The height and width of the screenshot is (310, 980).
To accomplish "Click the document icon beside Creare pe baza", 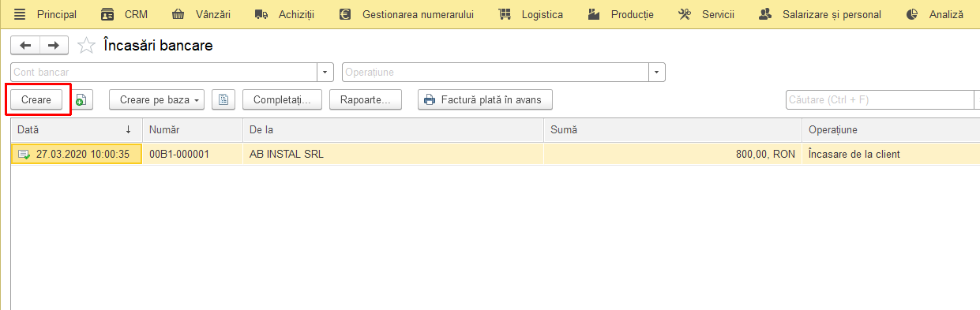I will click(223, 99).
